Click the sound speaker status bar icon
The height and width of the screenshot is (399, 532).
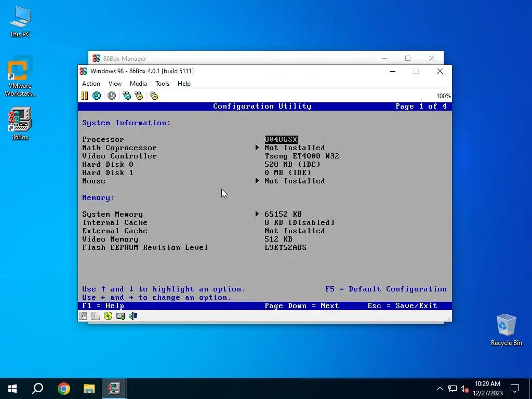133,316
